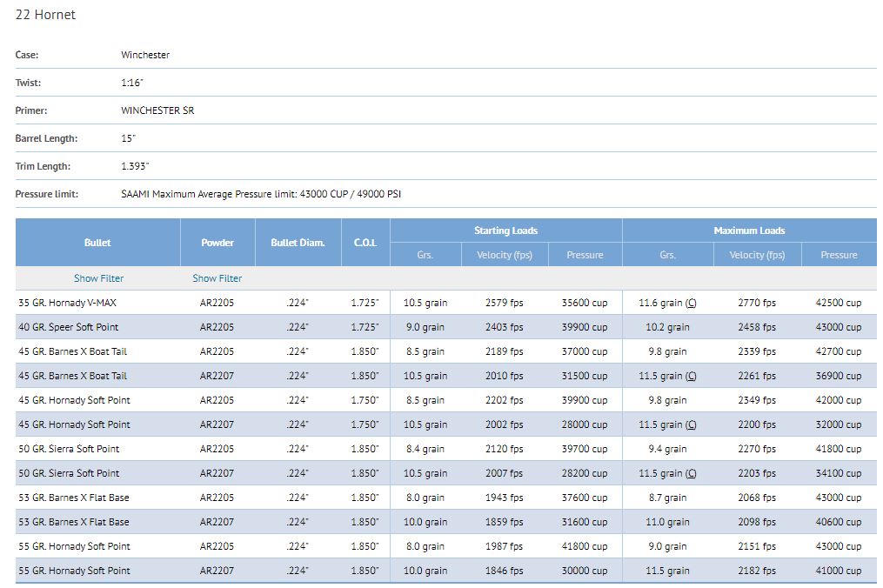Click the 41000 cup pressure cell
883x588 pixels.
[839, 571]
